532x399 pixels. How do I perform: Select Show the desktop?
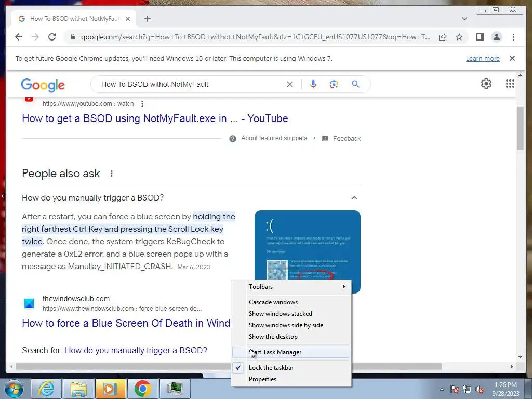291,337
